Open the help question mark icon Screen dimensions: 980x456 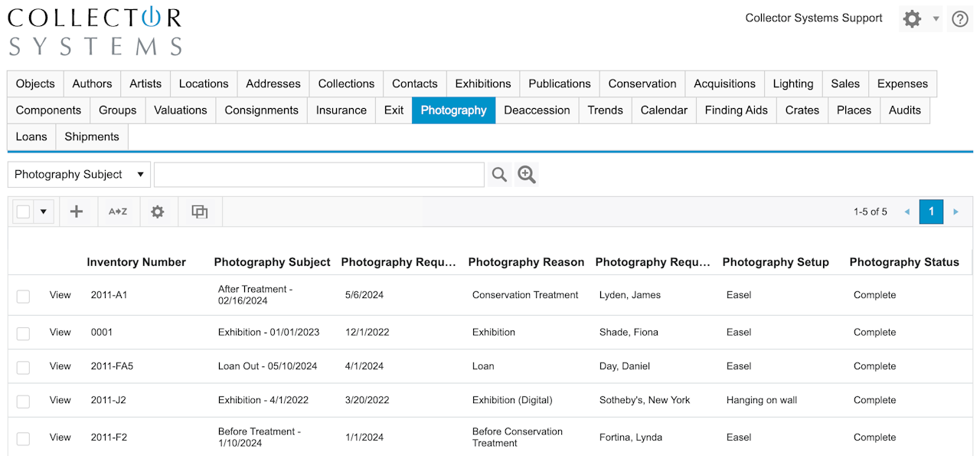960,19
